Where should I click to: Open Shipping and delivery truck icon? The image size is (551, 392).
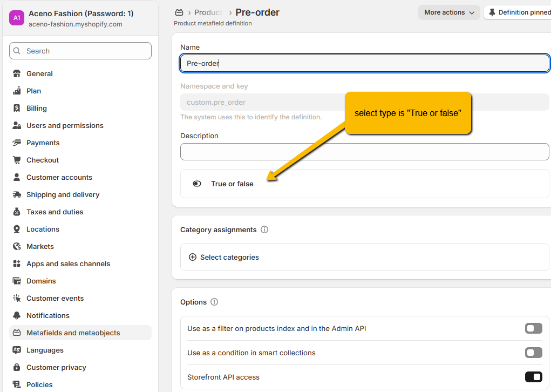pos(17,194)
